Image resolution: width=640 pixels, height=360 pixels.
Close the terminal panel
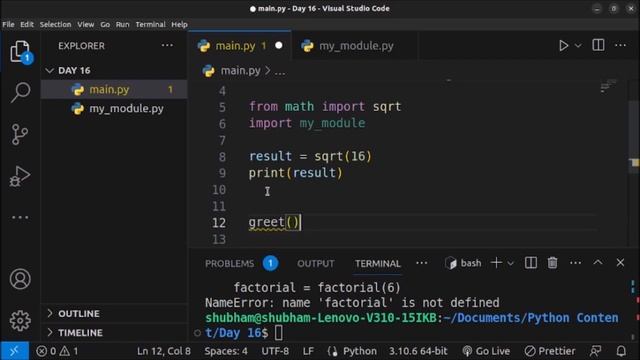(x=620, y=262)
